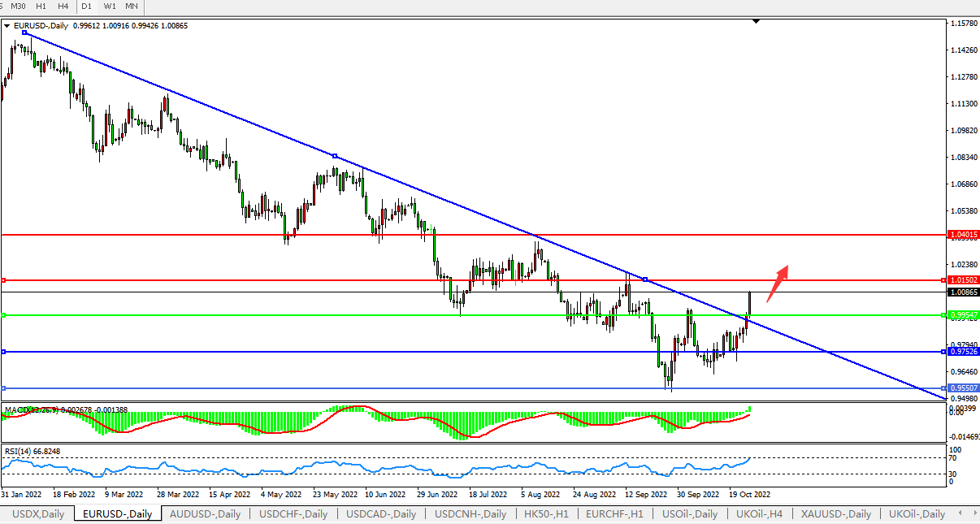The width and height of the screenshot is (980, 524).
Task: Select the H1 timeframe button
Action: (x=41, y=6)
